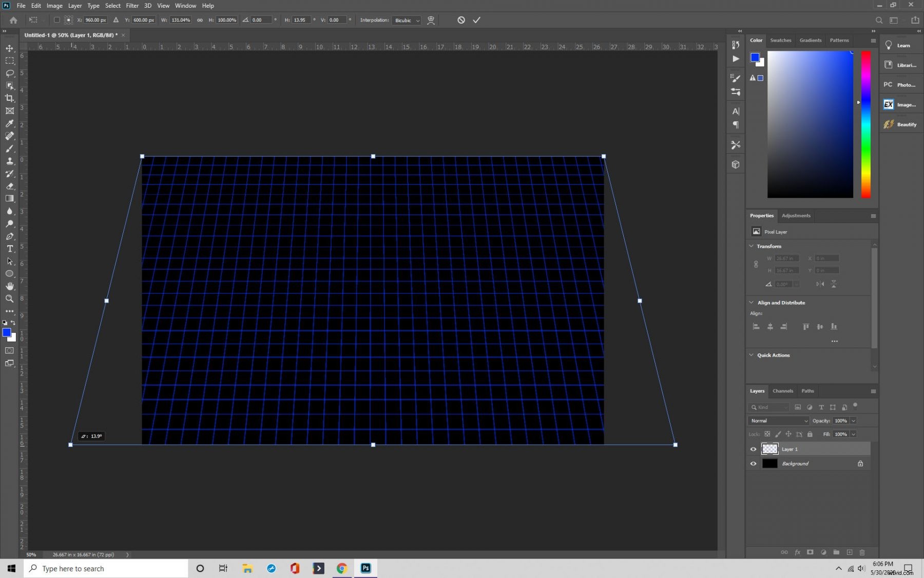
Task: Enable lock transparent pixels on Layer 1
Action: (767, 434)
